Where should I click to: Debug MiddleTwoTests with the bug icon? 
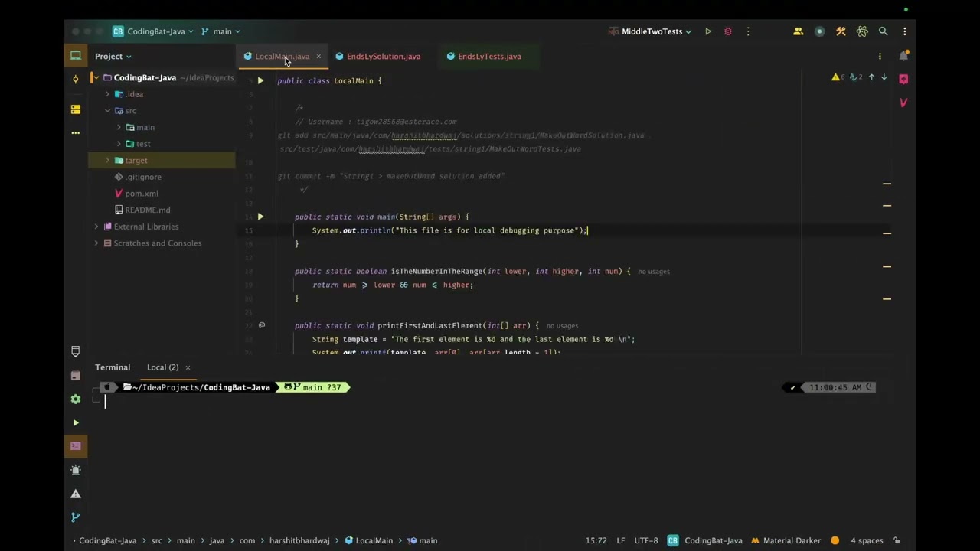pos(728,31)
